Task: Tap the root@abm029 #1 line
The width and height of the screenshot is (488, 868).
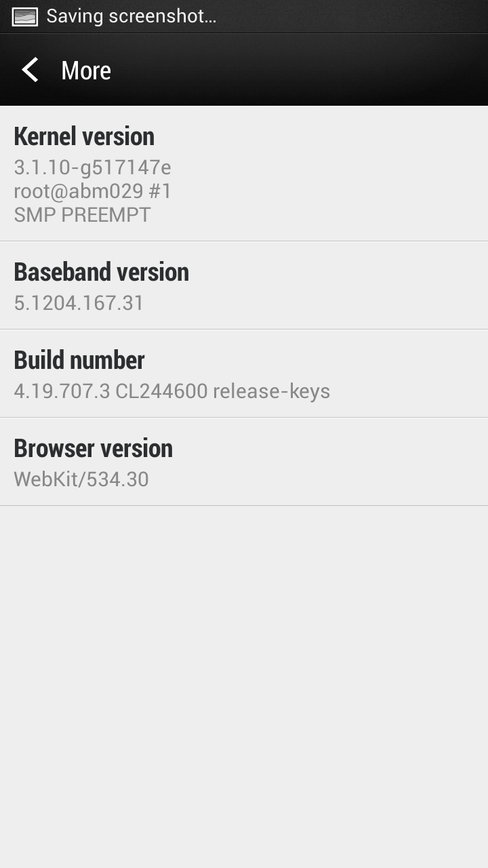Action: (93, 191)
